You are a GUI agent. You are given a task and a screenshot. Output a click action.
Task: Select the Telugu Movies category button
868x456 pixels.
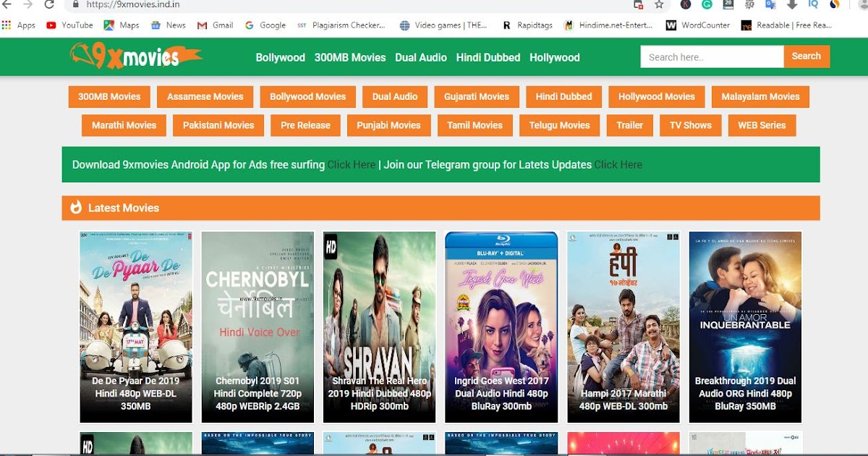click(x=560, y=125)
